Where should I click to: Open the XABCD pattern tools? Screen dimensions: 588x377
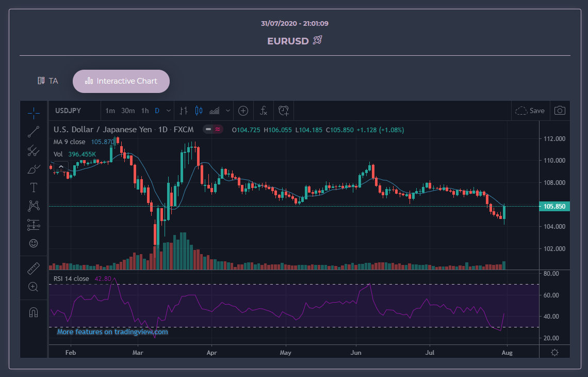pos(33,206)
